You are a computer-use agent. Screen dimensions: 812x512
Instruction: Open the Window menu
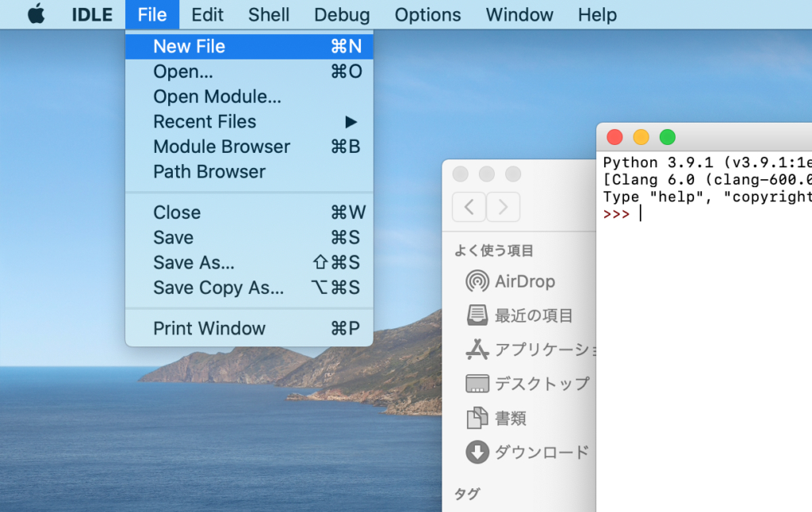519,14
